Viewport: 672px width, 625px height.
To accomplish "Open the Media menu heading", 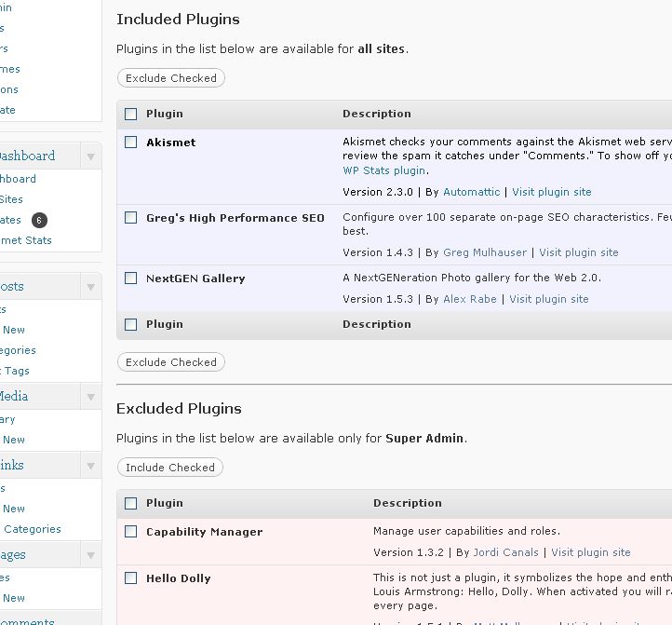I will 14,396.
